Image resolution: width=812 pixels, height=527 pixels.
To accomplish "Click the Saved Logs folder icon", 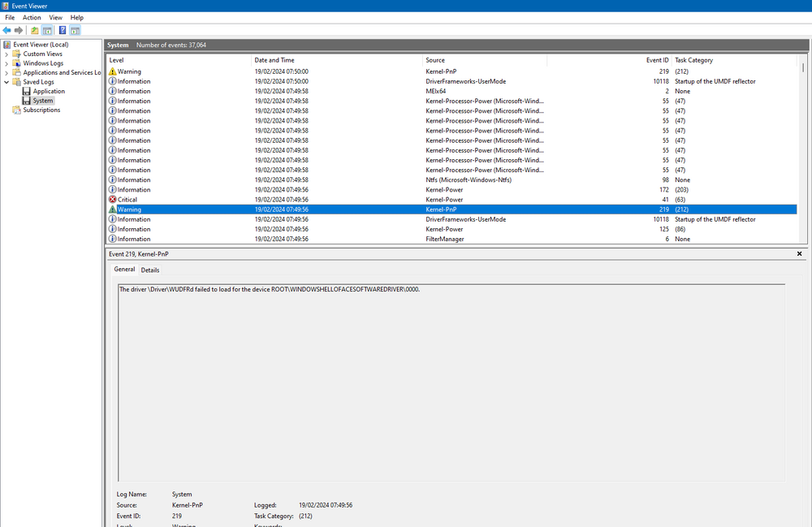I will pos(16,82).
